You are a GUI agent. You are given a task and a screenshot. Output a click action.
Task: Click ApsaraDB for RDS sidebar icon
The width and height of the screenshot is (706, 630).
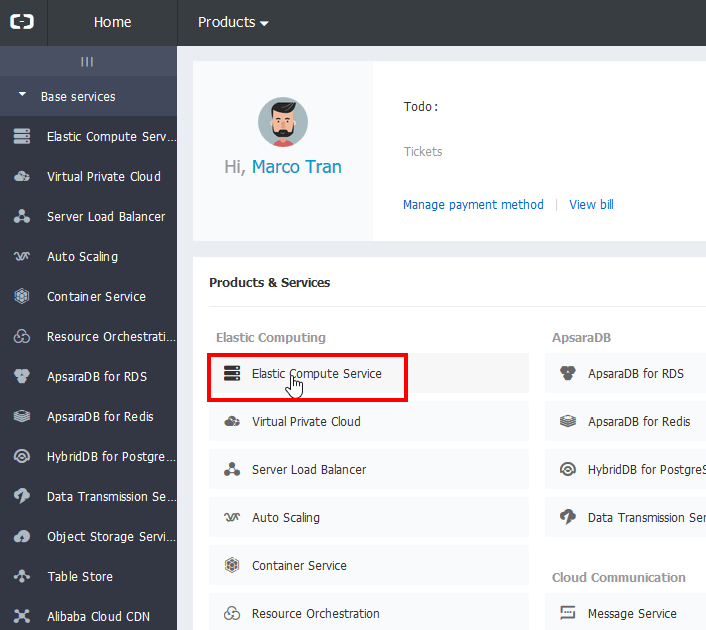coord(22,377)
